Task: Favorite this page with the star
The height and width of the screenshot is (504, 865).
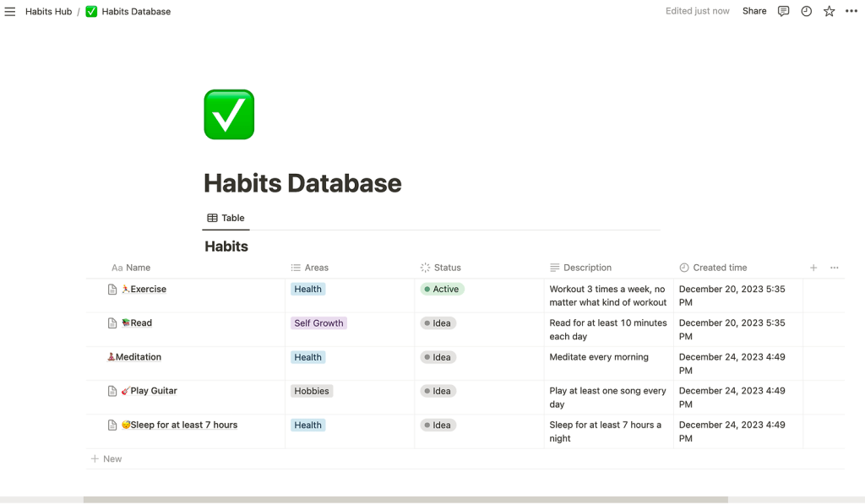Action: (x=829, y=11)
